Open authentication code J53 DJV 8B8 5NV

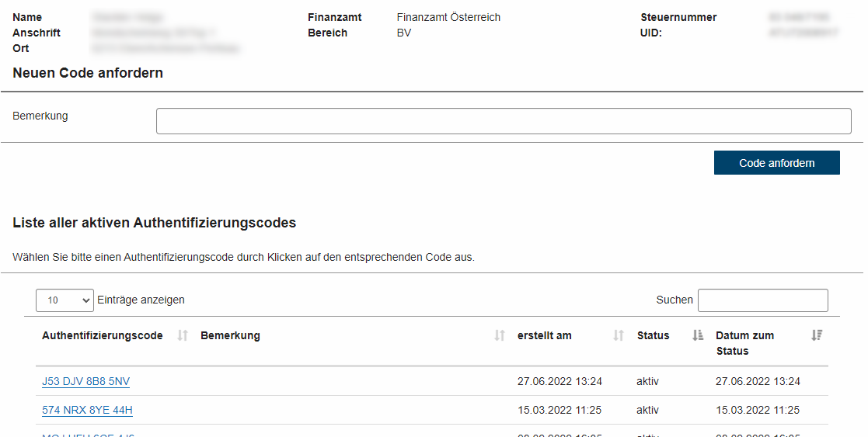(x=85, y=381)
